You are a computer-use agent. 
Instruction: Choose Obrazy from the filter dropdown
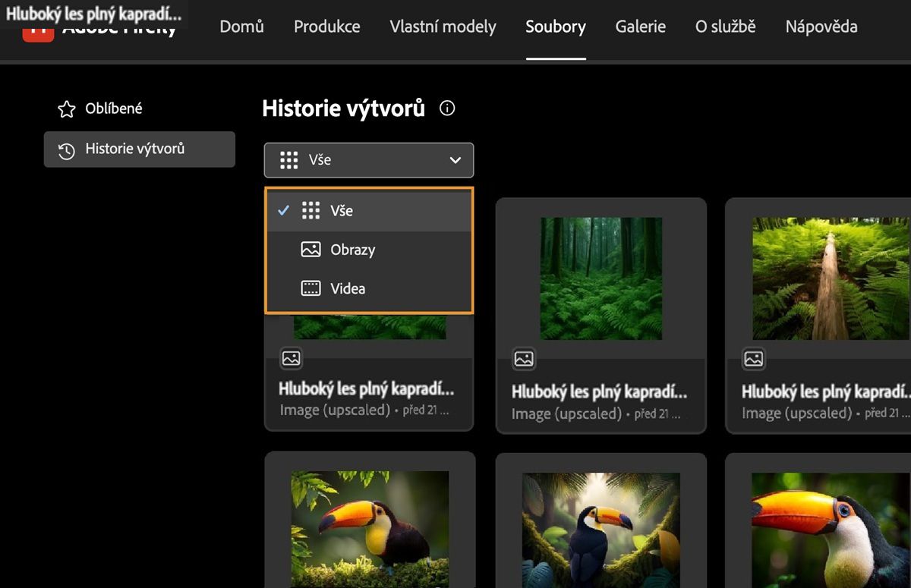pyautogui.click(x=352, y=250)
